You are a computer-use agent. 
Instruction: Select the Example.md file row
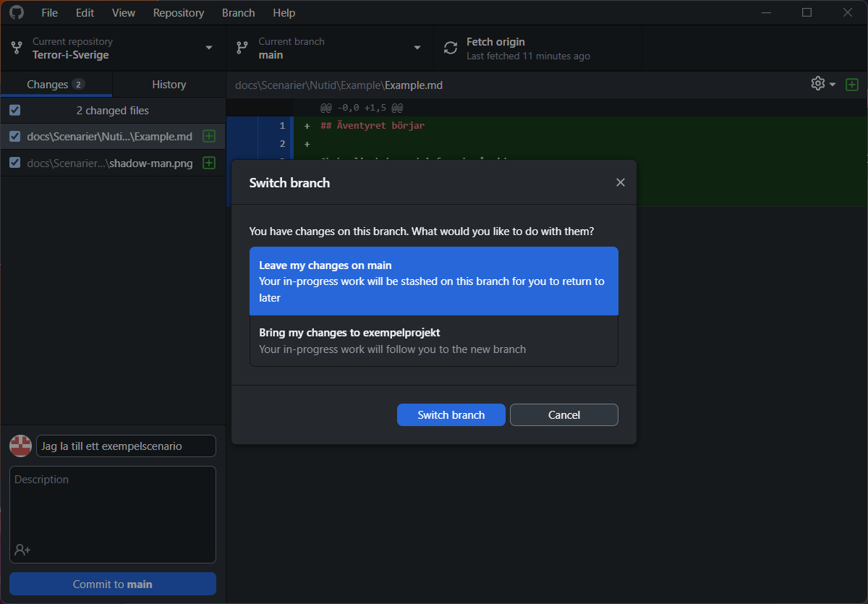click(x=113, y=136)
